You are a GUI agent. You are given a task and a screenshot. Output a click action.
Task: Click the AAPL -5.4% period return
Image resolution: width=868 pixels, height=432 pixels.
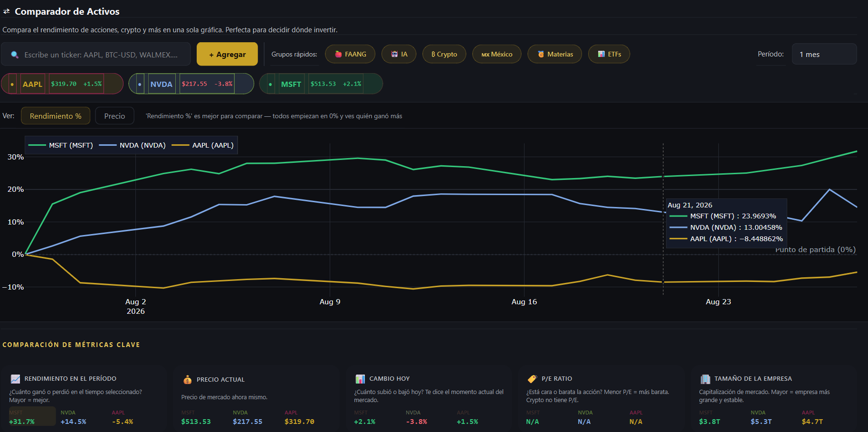point(123,422)
